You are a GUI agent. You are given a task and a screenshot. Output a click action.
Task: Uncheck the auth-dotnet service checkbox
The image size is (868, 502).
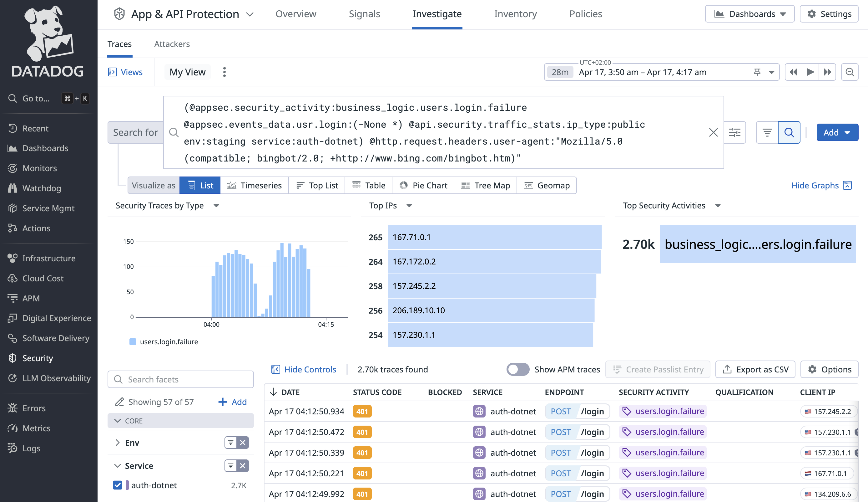[x=118, y=485]
